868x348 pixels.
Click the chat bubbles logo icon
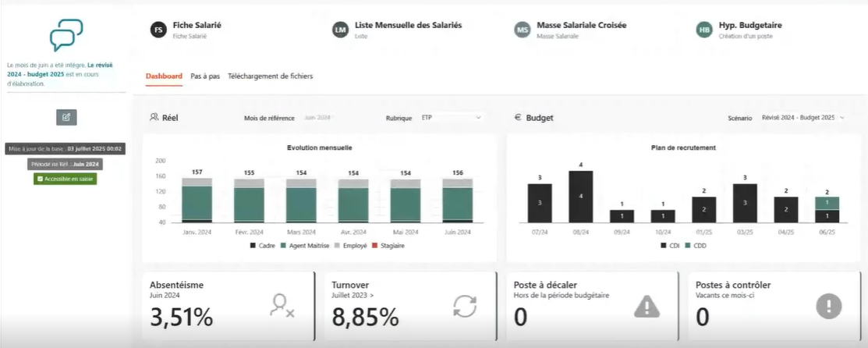[66, 35]
